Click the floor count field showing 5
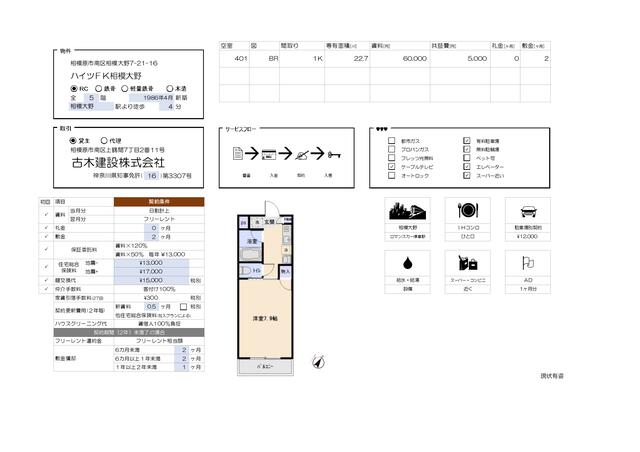The width and height of the screenshot is (640, 452). [x=91, y=98]
